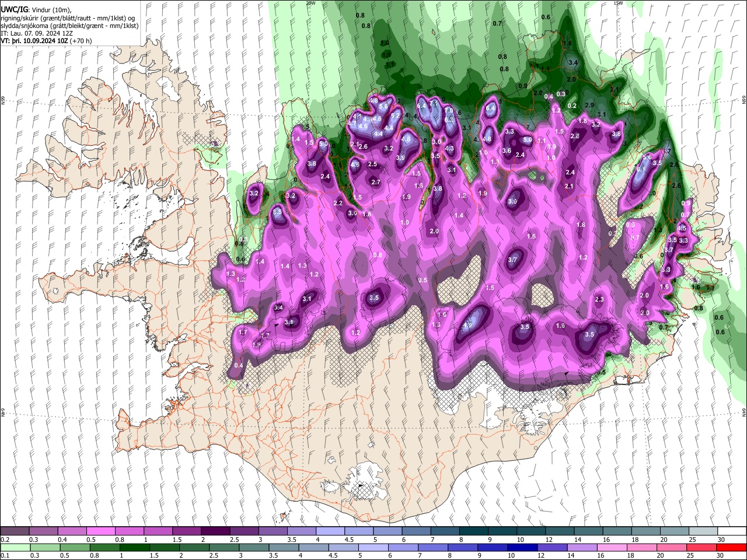Choose pink lower swatch between 16 and 18
The width and height of the screenshot is (747, 560).
pyautogui.click(x=612, y=547)
